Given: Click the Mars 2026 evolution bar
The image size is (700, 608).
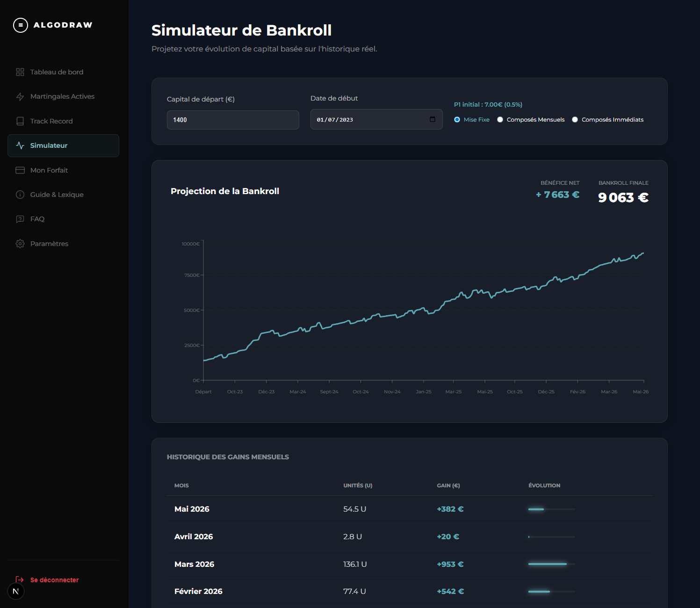Looking at the screenshot, I should [552, 564].
